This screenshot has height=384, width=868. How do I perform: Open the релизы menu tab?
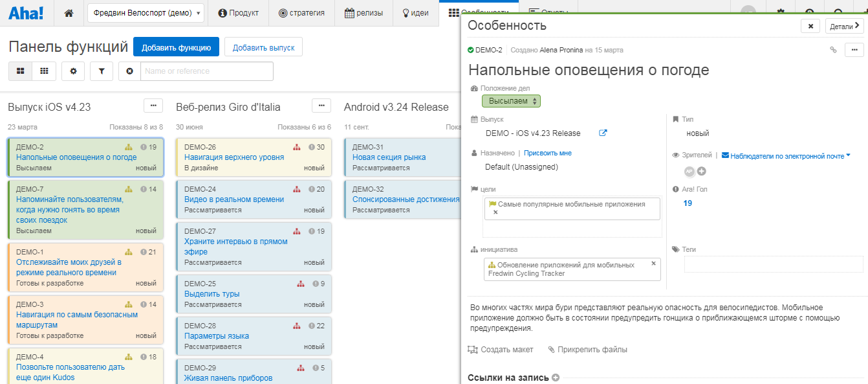pos(363,13)
